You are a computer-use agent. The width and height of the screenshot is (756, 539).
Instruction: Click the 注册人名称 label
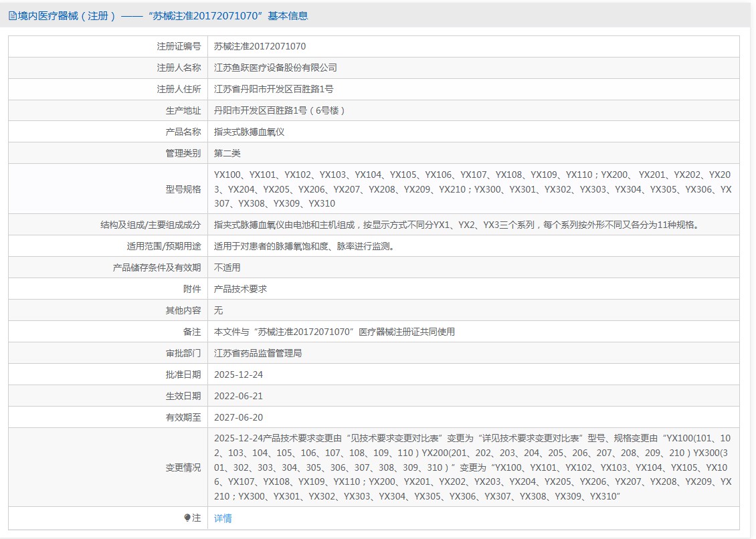pos(179,68)
